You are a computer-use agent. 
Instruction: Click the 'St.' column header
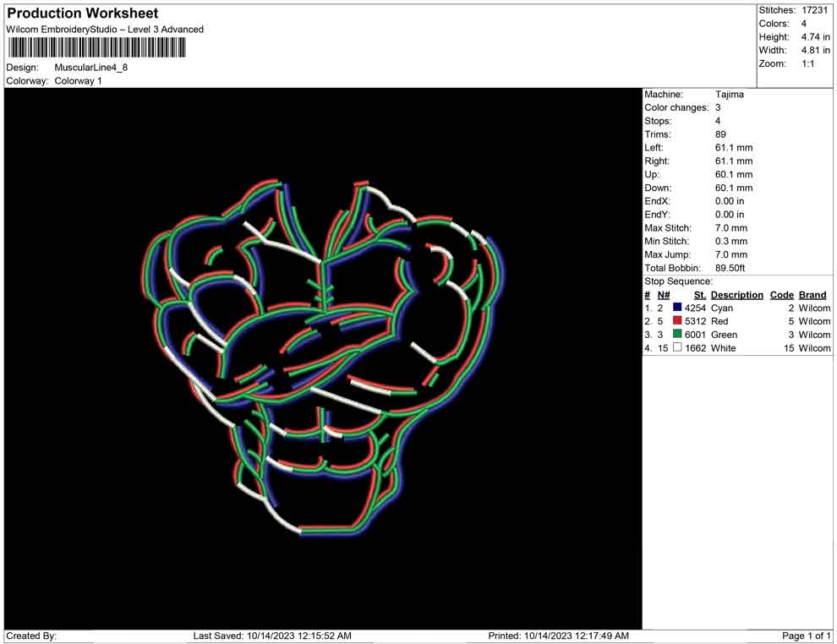(699, 295)
